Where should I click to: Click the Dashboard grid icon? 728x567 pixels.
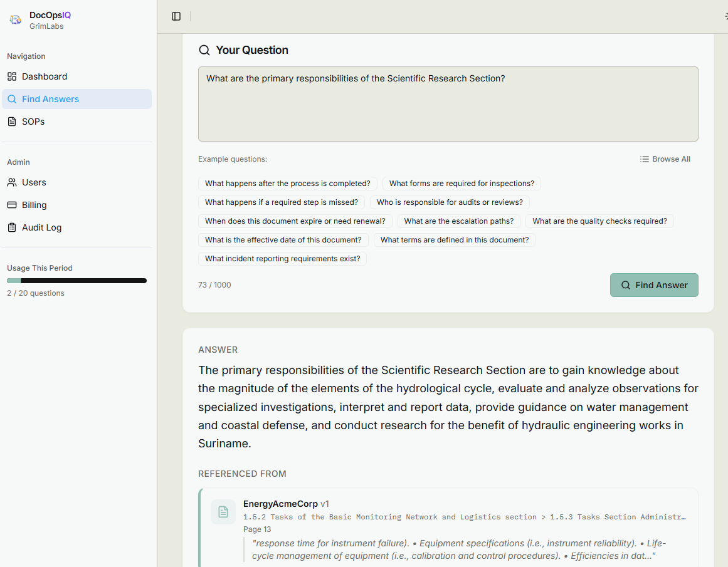tap(12, 76)
